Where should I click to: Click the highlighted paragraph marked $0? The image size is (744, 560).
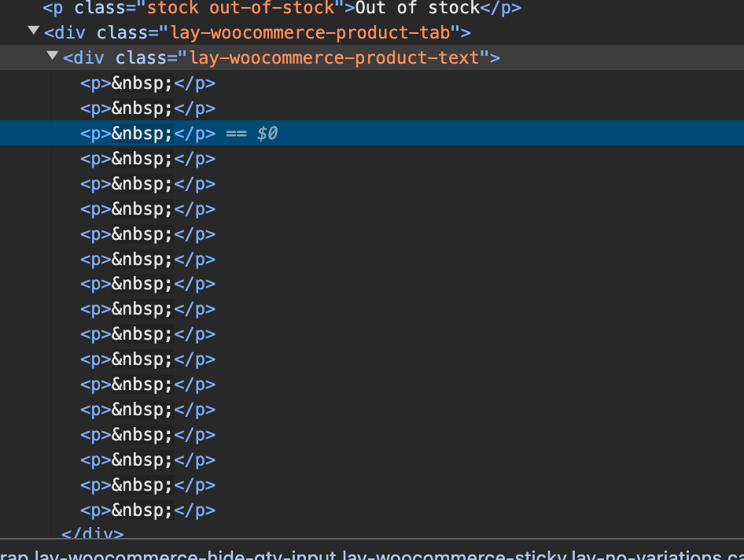coord(146,133)
